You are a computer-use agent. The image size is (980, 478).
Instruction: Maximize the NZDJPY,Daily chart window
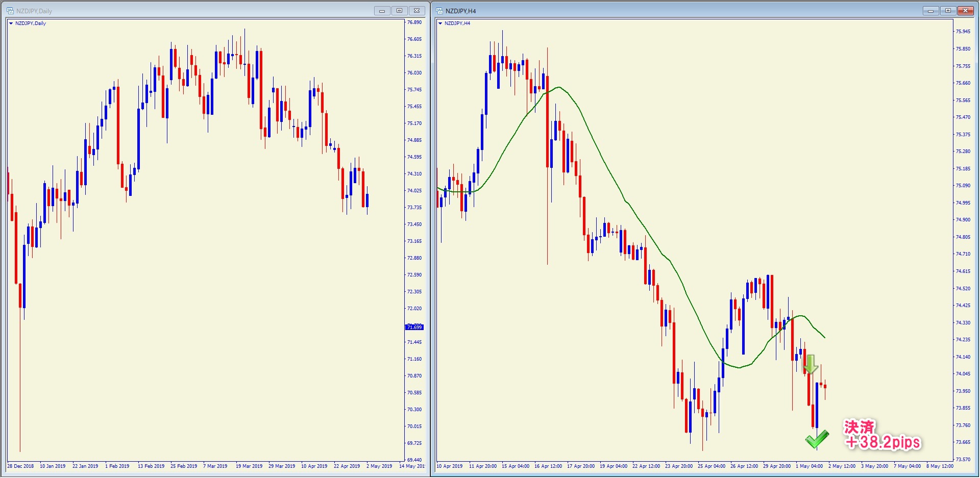pyautogui.click(x=399, y=11)
